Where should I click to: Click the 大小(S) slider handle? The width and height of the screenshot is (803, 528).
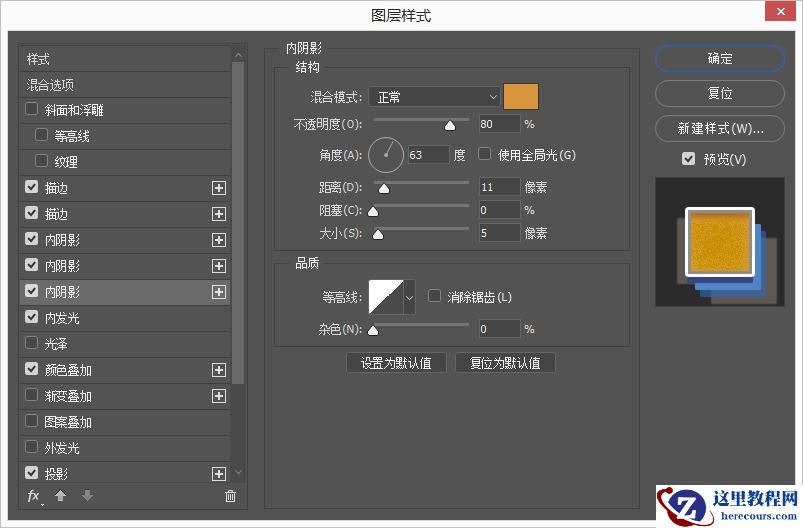(x=378, y=235)
